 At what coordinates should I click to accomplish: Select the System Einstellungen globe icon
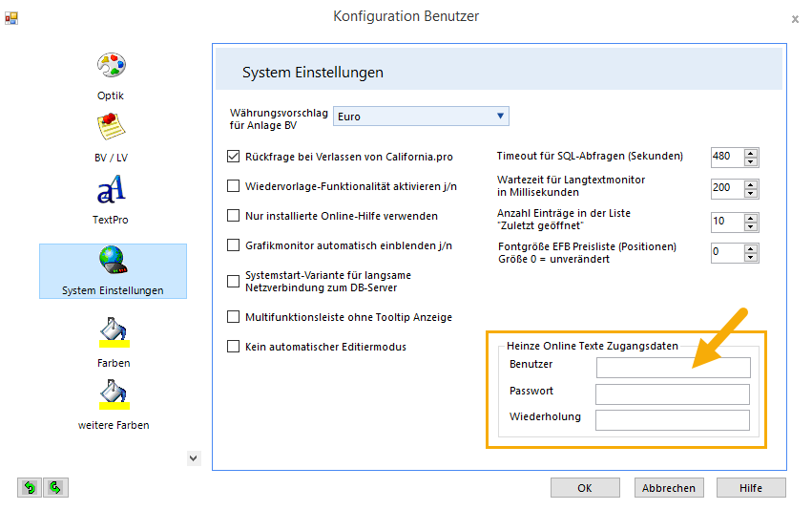[113, 260]
